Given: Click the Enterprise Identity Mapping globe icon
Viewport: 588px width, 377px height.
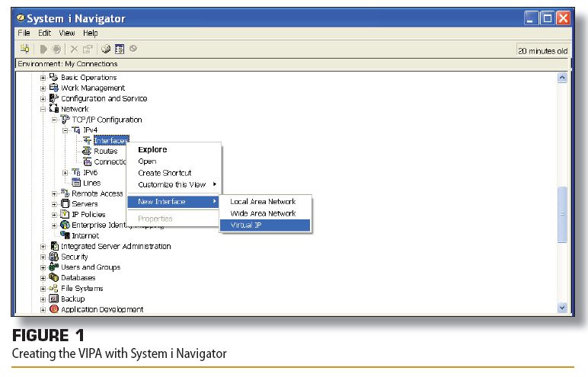Looking at the screenshot, I should pos(65,225).
